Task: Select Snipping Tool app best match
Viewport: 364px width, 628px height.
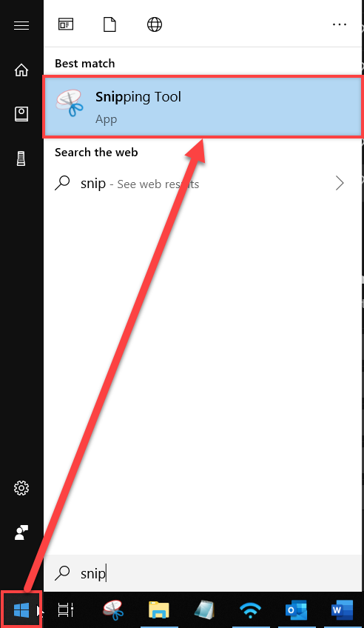Action: (203, 107)
